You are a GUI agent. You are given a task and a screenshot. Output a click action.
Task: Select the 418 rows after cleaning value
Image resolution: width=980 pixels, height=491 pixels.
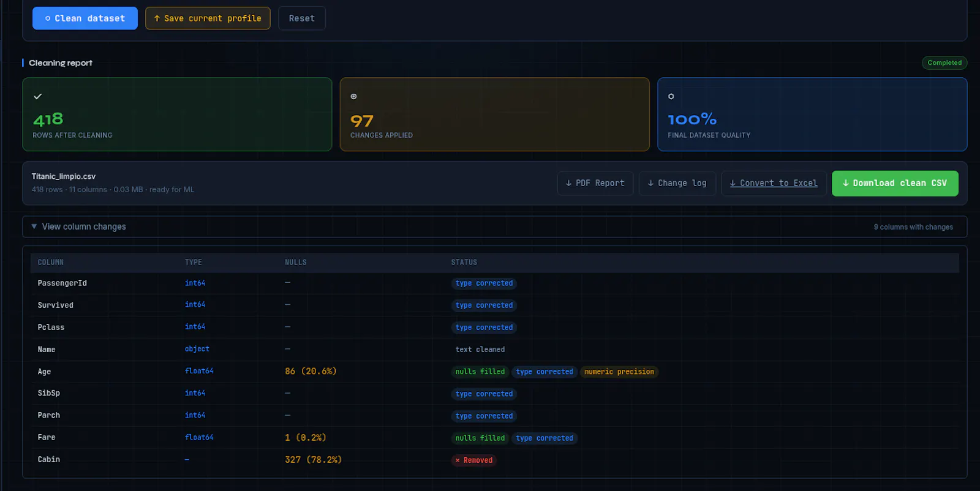[48, 119]
